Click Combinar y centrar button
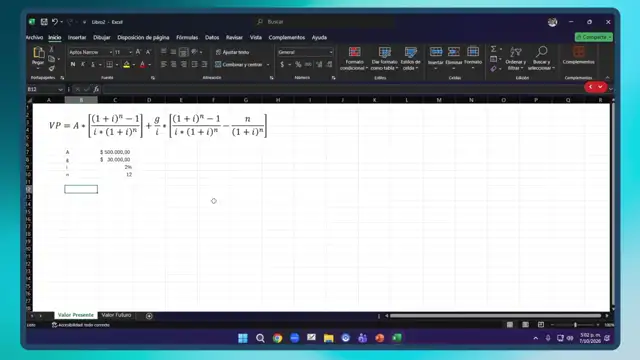The height and width of the screenshot is (360, 640). click(239, 64)
